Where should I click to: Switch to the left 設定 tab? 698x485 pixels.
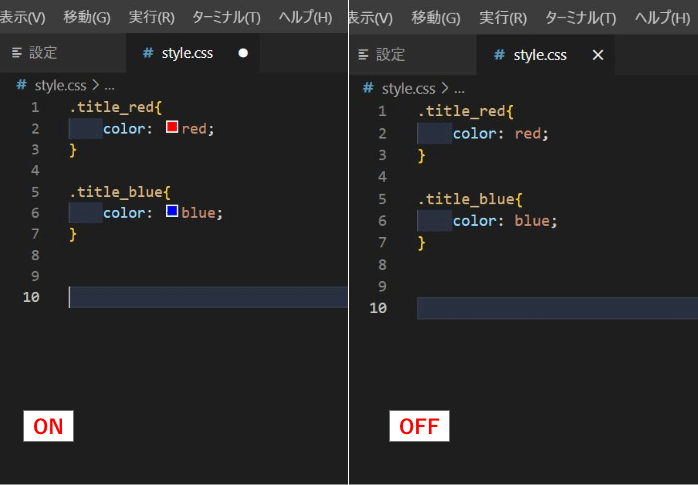[x=42, y=54]
